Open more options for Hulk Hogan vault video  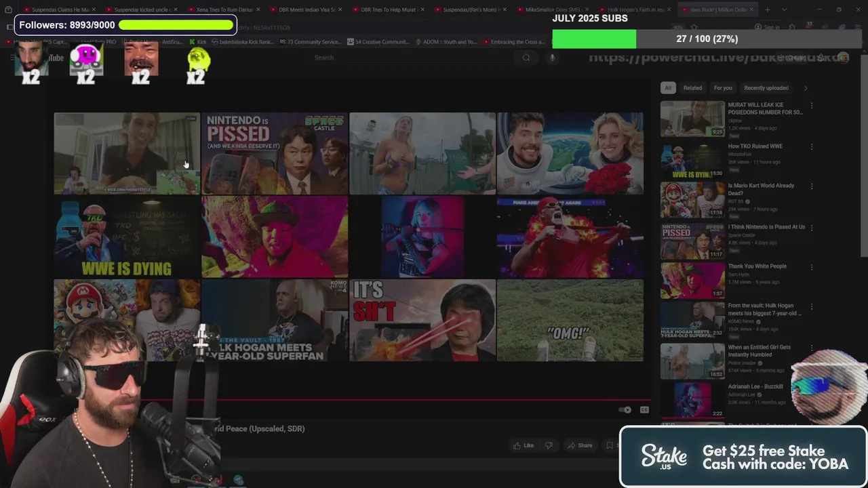coord(812,306)
